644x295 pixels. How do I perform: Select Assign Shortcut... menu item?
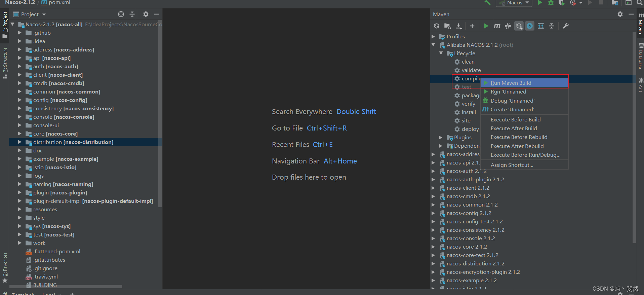(525, 165)
